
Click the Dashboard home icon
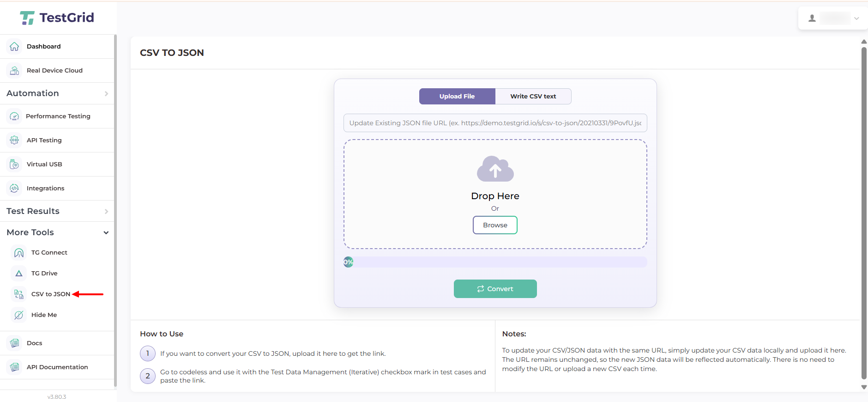[14, 47]
